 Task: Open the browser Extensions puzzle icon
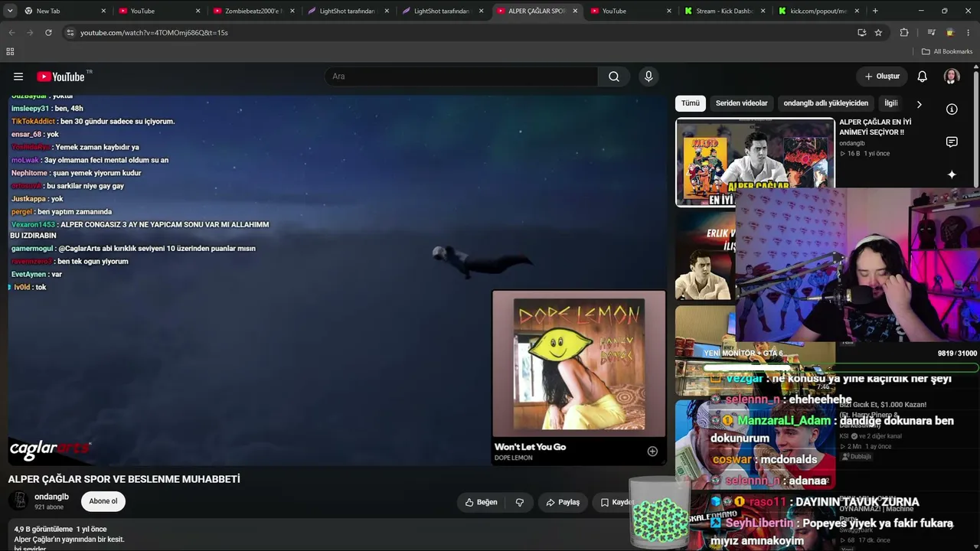[904, 33]
